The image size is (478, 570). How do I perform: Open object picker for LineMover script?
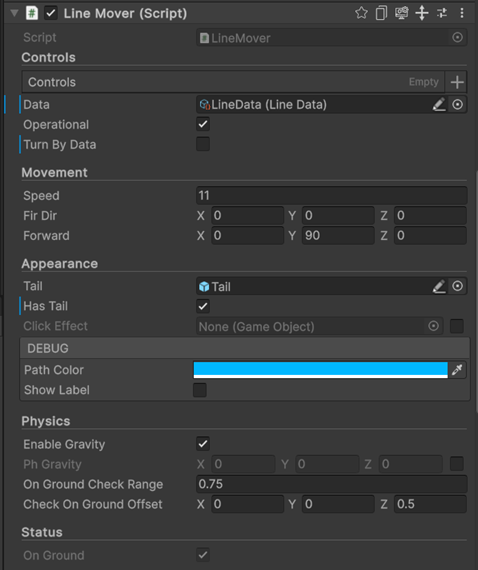tap(457, 37)
